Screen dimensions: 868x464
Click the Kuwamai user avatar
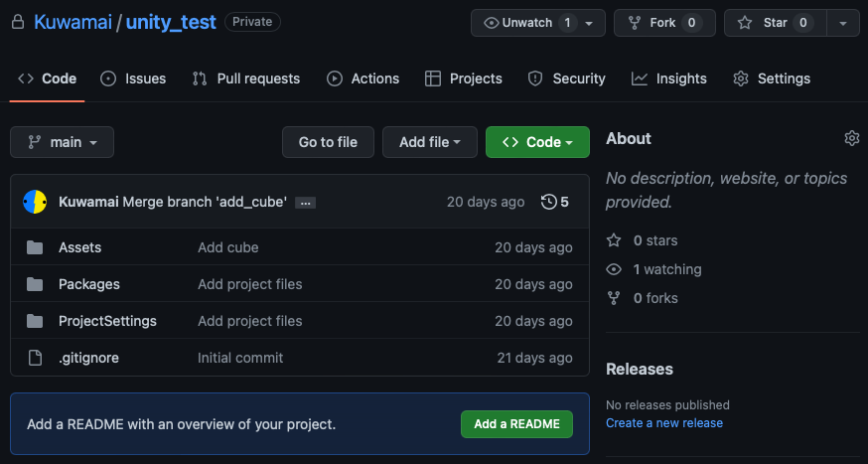click(35, 202)
